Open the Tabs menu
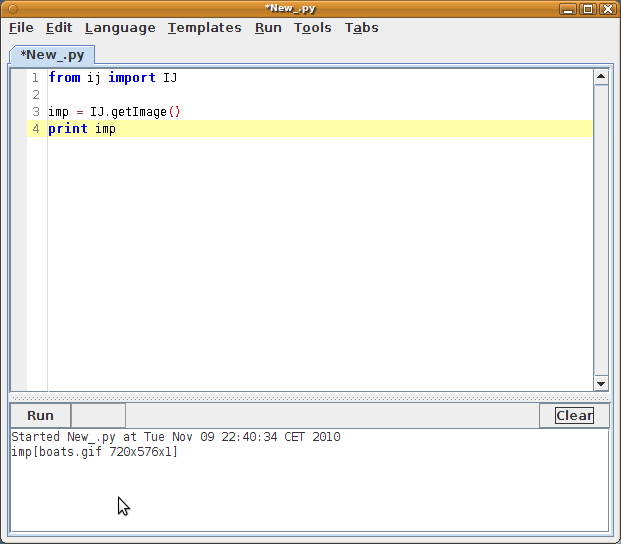621x544 pixels. (361, 28)
